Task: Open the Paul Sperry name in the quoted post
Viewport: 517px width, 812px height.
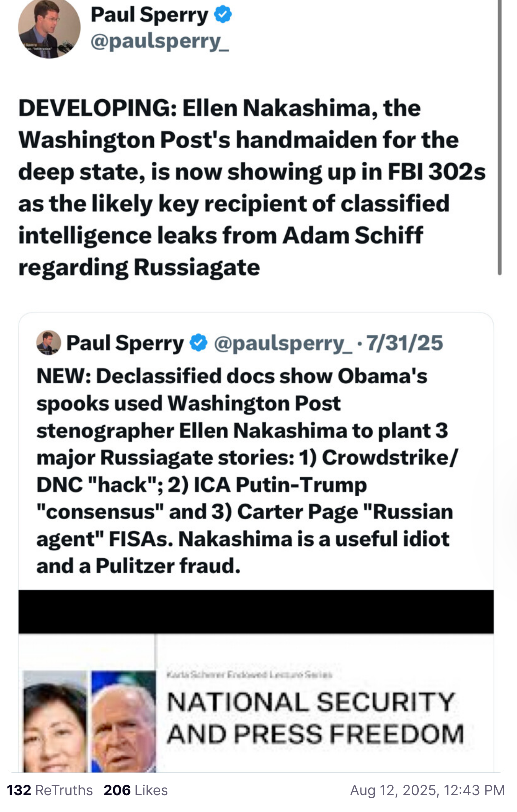Action: coord(125,343)
